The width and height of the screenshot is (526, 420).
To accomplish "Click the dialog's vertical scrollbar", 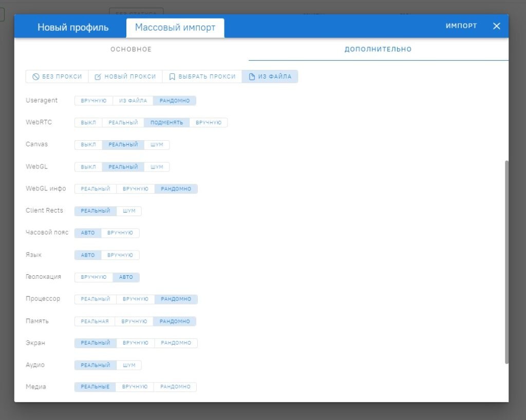I will click(506, 262).
